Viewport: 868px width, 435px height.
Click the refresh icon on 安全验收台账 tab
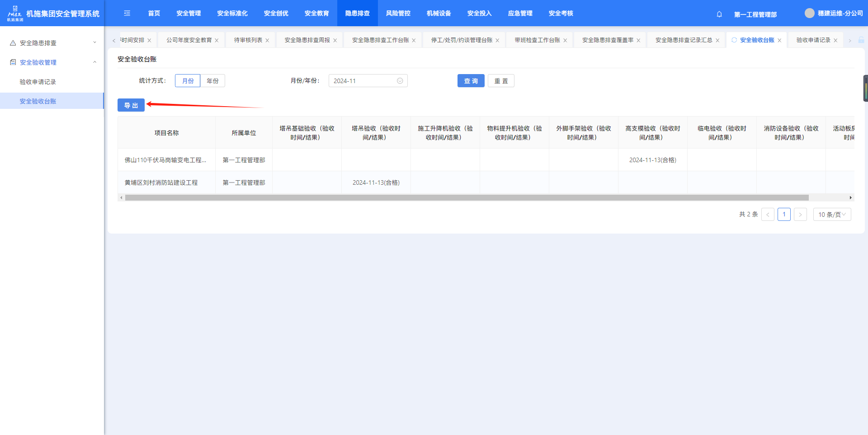734,40
